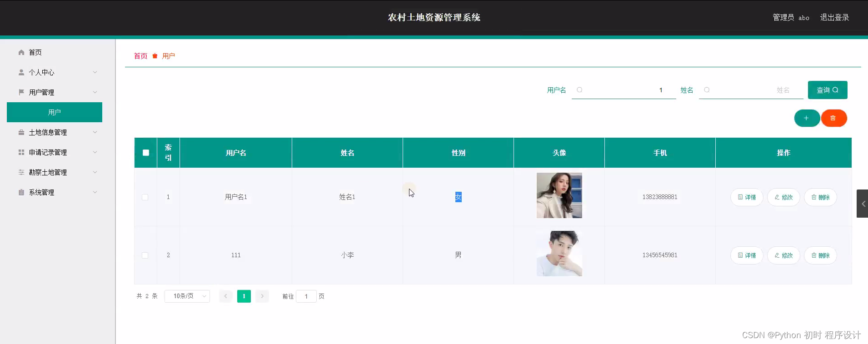Open 首页 in the sidebar
Image resolution: width=868 pixels, height=344 pixels.
point(55,52)
